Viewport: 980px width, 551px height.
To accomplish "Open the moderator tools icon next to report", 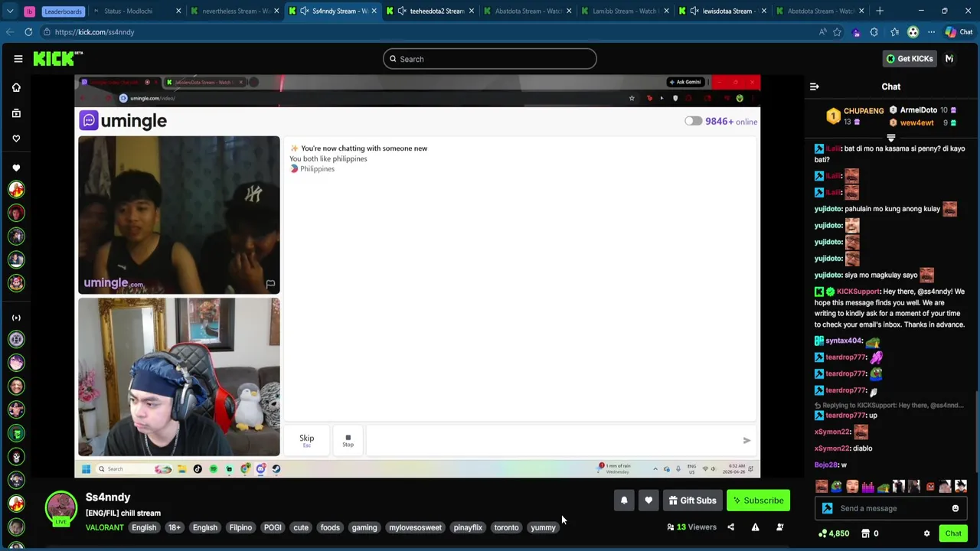I will coord(779,527).
